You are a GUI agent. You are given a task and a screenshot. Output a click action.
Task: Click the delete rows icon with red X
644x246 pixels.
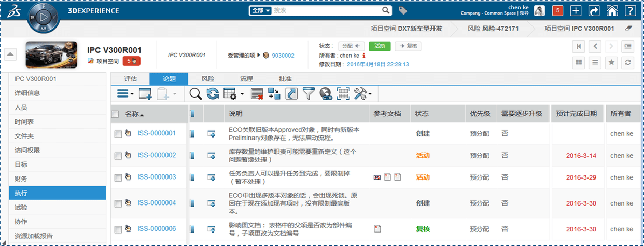point(257,93)
